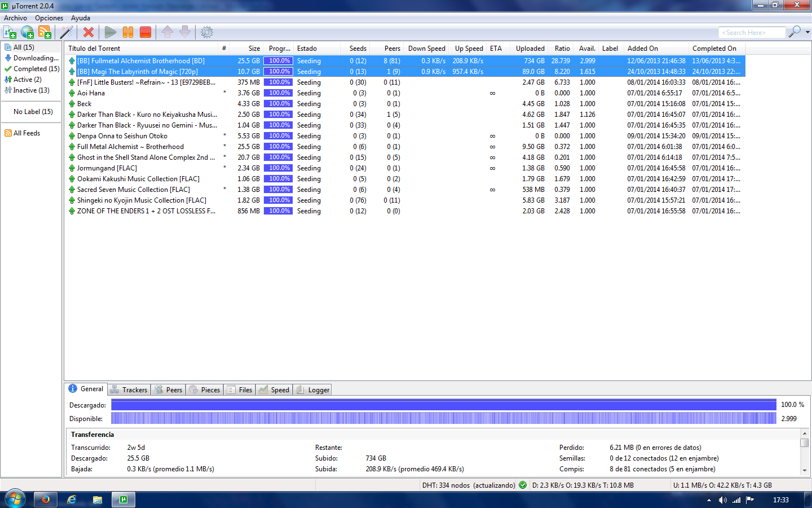
Task: Click the green Start Torrent icon
Action: pyautogui.click(x=111, y=32)
